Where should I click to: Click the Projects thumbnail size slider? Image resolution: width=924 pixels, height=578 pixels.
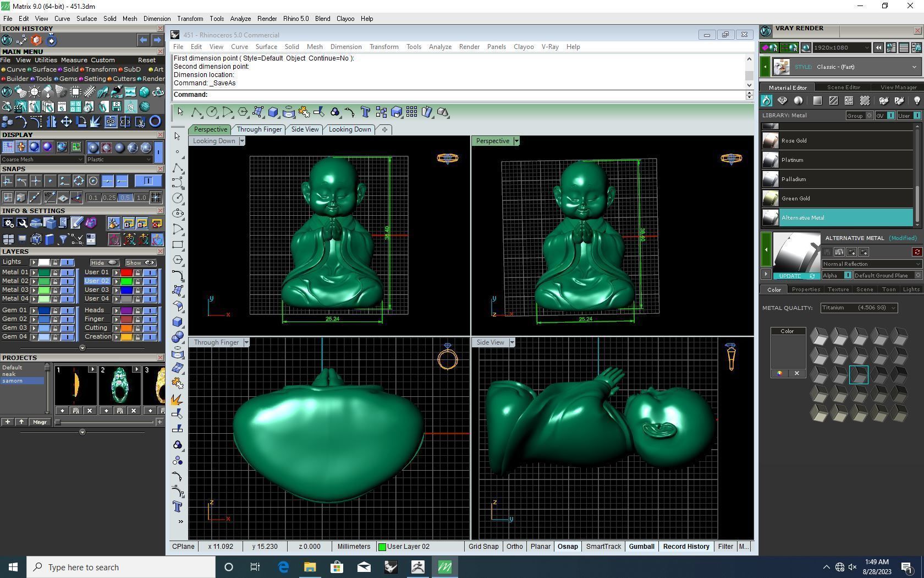pos(105,422)
